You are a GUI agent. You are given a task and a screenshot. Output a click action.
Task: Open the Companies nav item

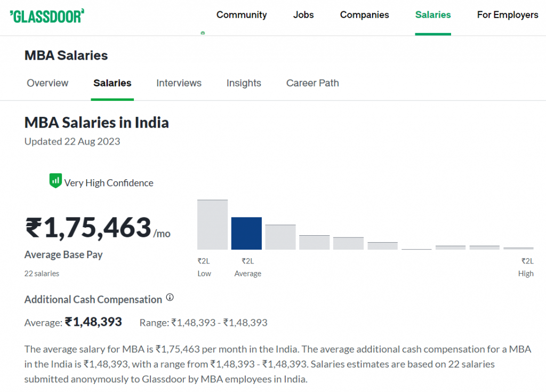364,14
